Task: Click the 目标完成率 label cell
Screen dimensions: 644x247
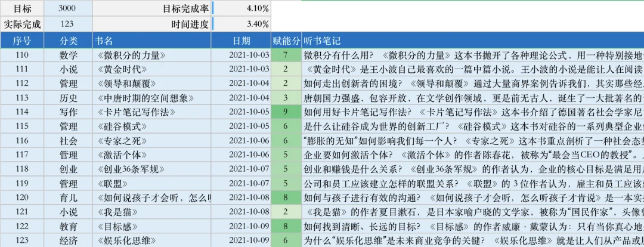Action: [152, 8]
